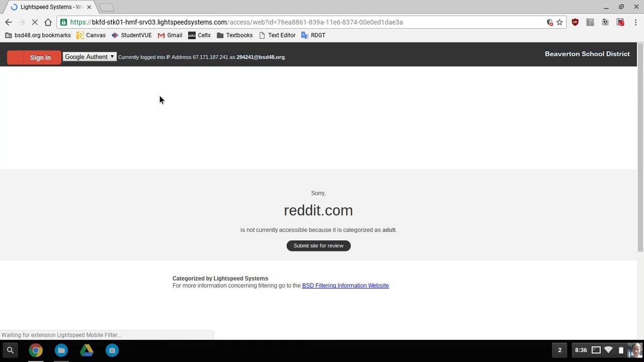Image resolution: width=644 pixels, height=362 pixels.
Task: Launch Chrome from the shelf
Action: click(36, 350)
